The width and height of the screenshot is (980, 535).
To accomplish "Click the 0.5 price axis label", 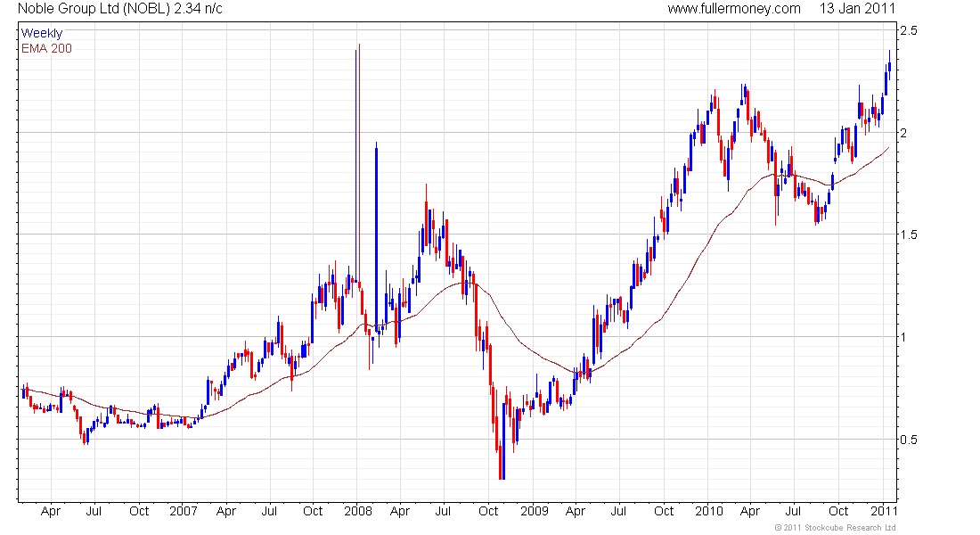I will pyautogui.click(x=909, y=440).
